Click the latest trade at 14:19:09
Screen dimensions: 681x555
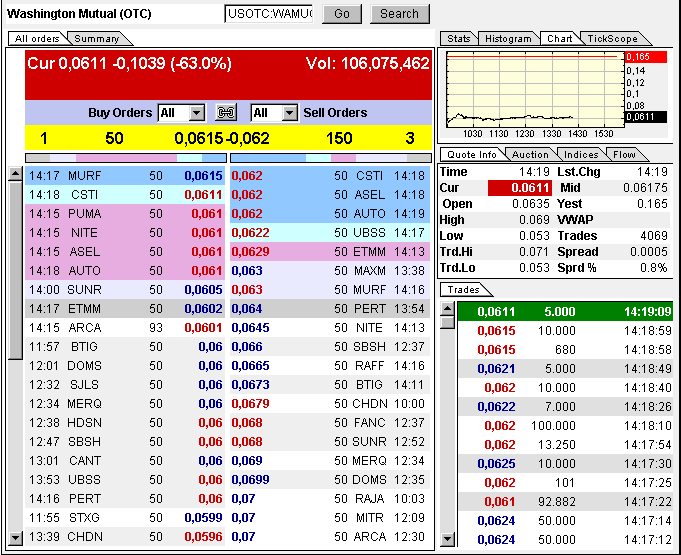point(565,311)
